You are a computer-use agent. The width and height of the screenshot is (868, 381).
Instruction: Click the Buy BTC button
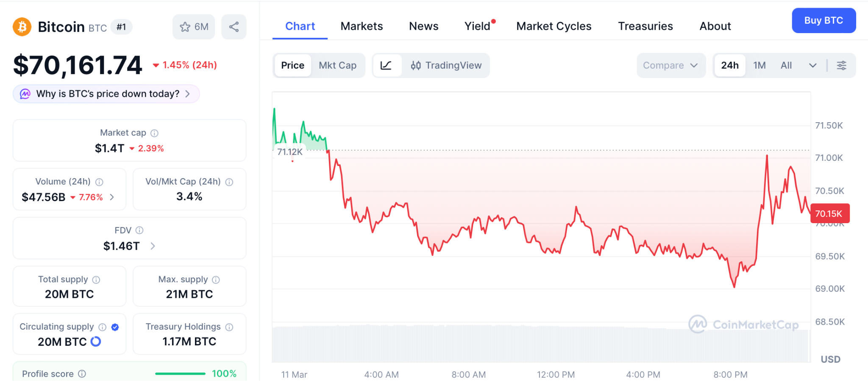(823, 20)
